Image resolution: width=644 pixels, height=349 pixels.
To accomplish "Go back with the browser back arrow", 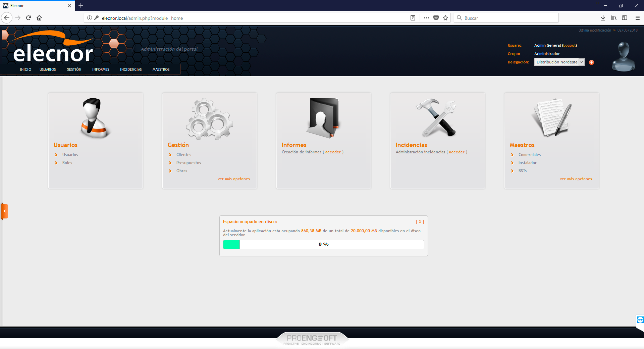I will tap(7, 18).
